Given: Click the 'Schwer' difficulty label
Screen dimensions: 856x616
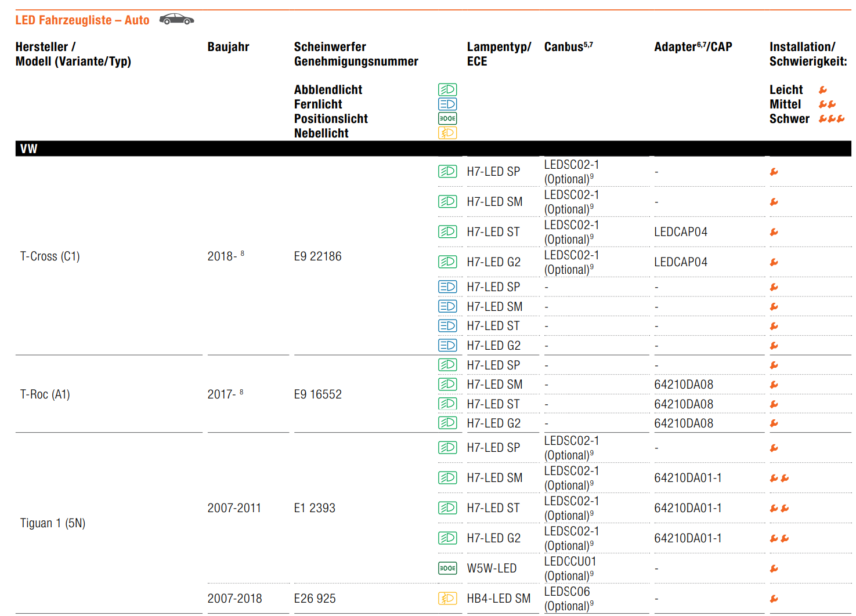Looking at the screenshot, I should (789, 119).
